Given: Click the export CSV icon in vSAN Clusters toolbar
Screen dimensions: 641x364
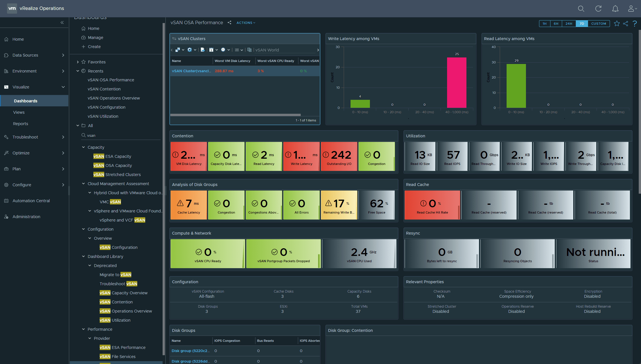Looking at the screenshot, I should point(202,50).
